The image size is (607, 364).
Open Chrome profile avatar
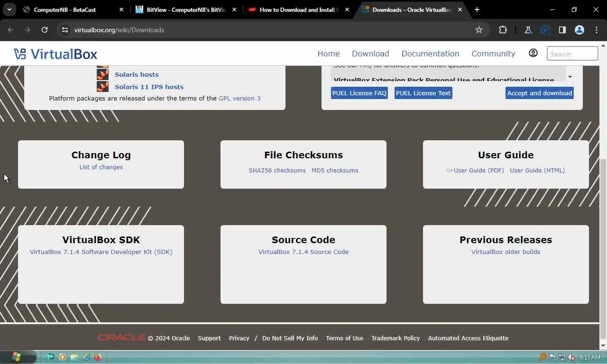coord(579,30)
